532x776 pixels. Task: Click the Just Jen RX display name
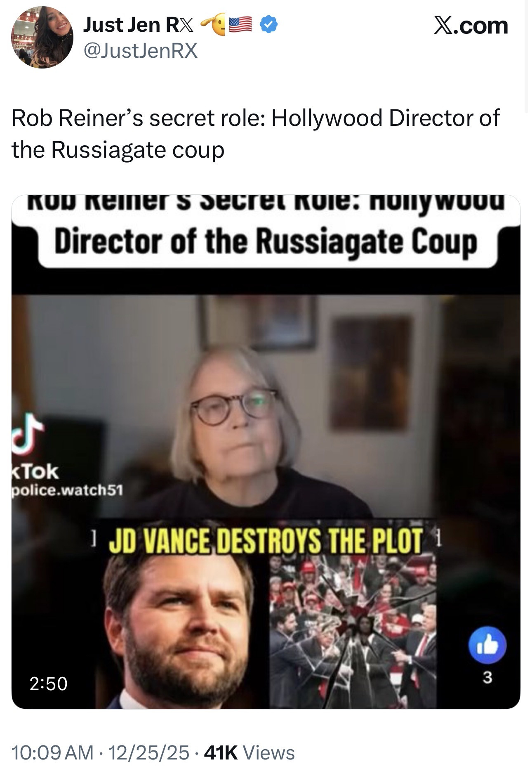tap(138, 25)
